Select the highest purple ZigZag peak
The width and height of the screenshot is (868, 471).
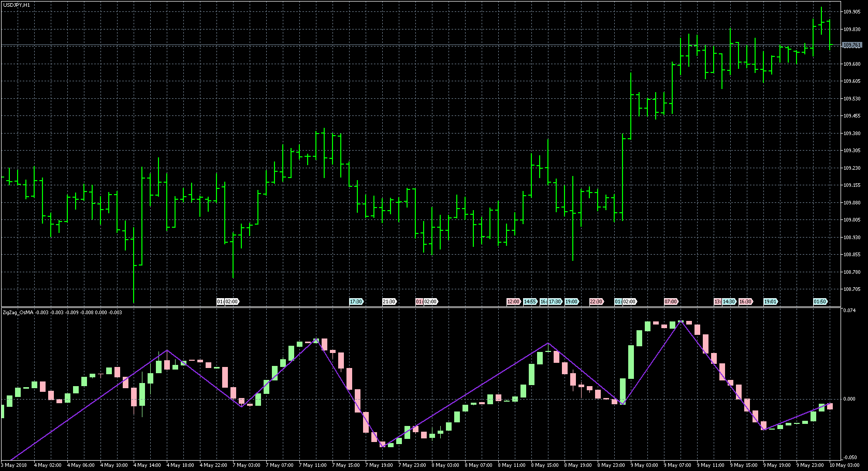pyautogui.click(x=681, y=321)
